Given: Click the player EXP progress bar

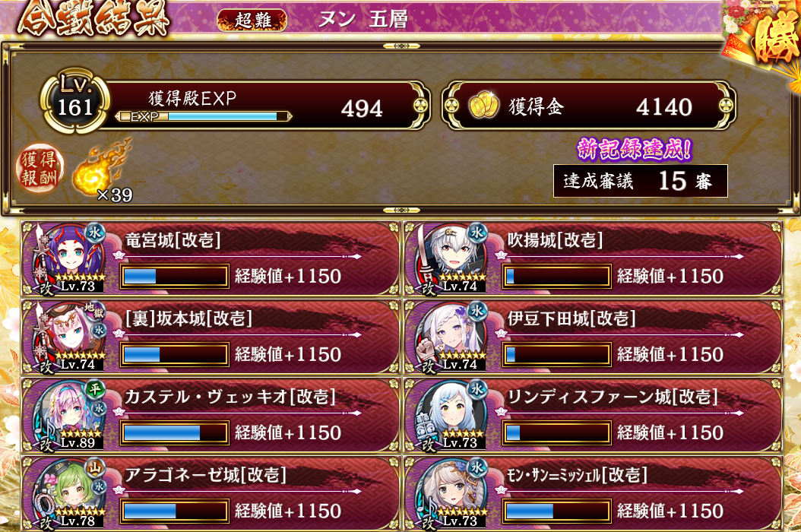Looking at the screenshot, I should pyautogui.click(x=204, y=116).
